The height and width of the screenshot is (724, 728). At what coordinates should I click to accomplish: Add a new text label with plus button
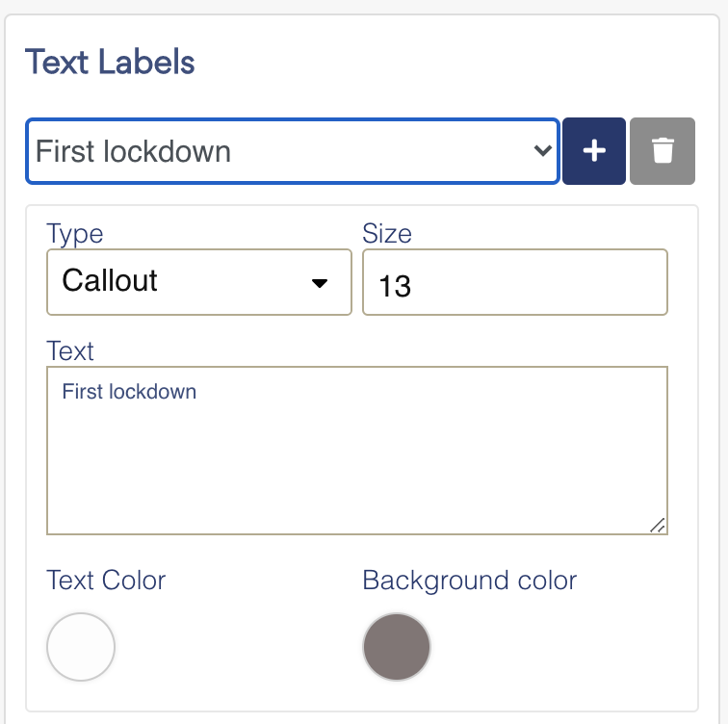(x=594, y=151)
